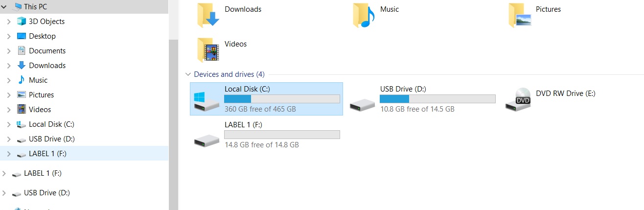The width and height of the screenshot is (644, 210).
Task: Click the LABEL 1 (F:) drive icon in main pane
Action: [207, 139]
